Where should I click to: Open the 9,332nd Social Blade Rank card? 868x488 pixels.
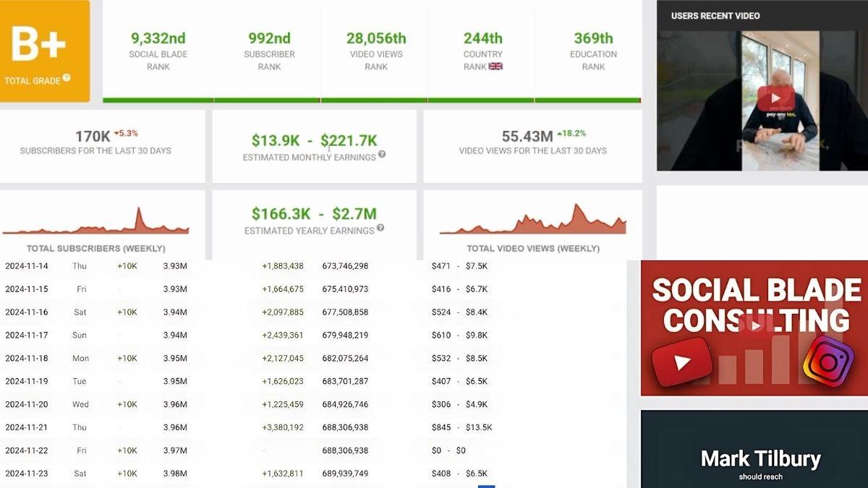coord(158,51)
